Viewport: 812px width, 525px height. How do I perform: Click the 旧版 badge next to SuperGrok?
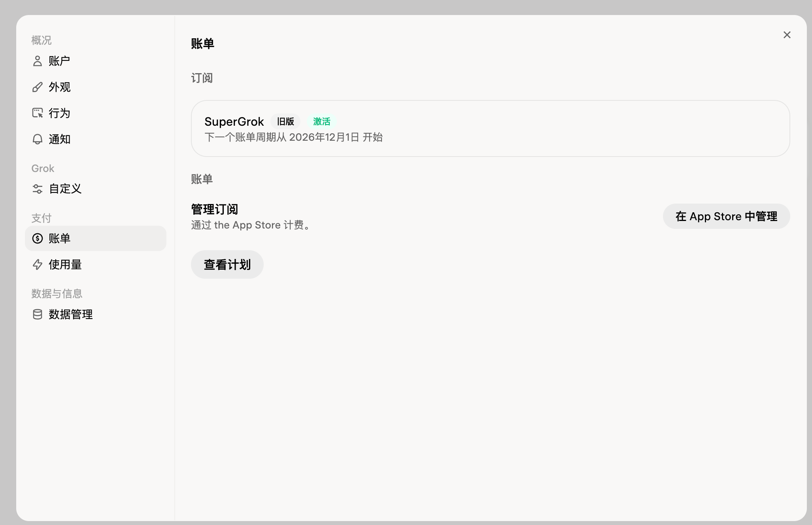(x=285, y=121)
